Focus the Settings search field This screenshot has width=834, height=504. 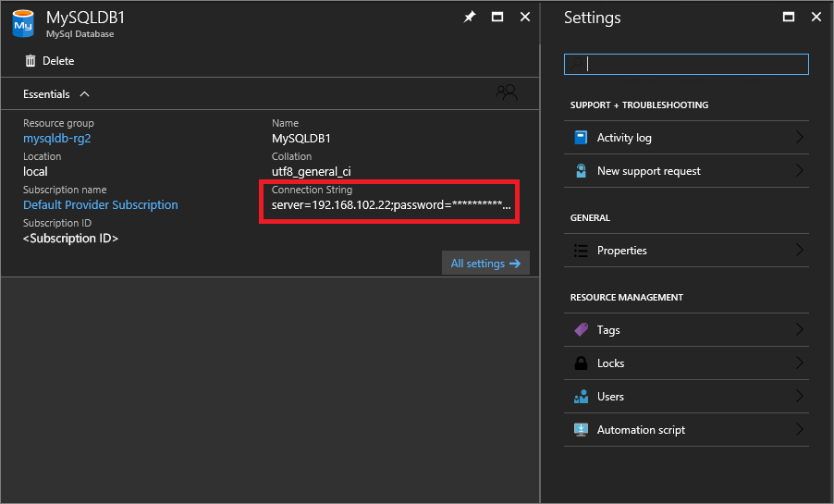pyautogui.click(x=686, y=64)
